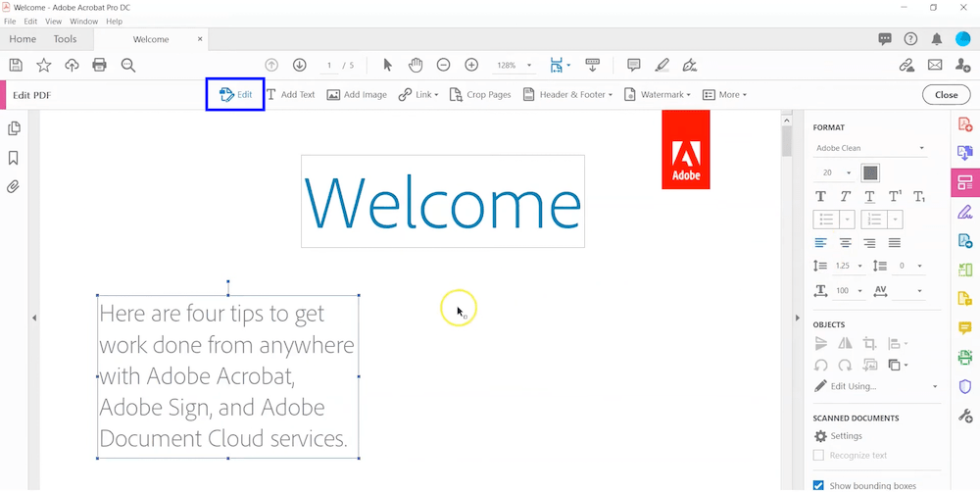Align the text to the left

pyautogui.click(x=820, y=242)
